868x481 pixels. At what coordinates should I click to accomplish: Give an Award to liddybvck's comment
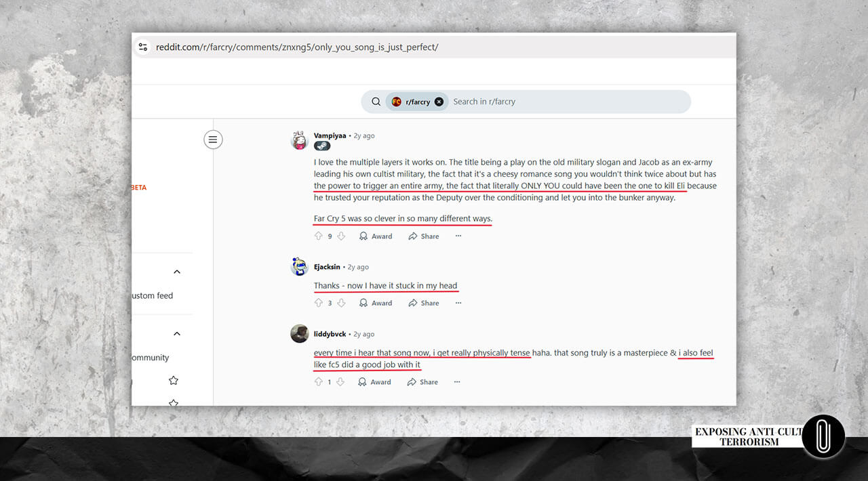click(375, 382)
